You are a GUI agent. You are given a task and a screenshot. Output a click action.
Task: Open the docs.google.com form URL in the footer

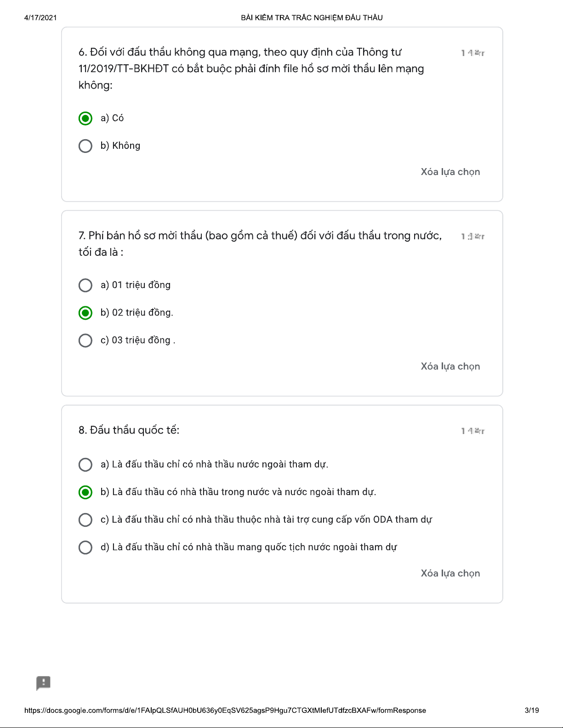tap(225, 711)
